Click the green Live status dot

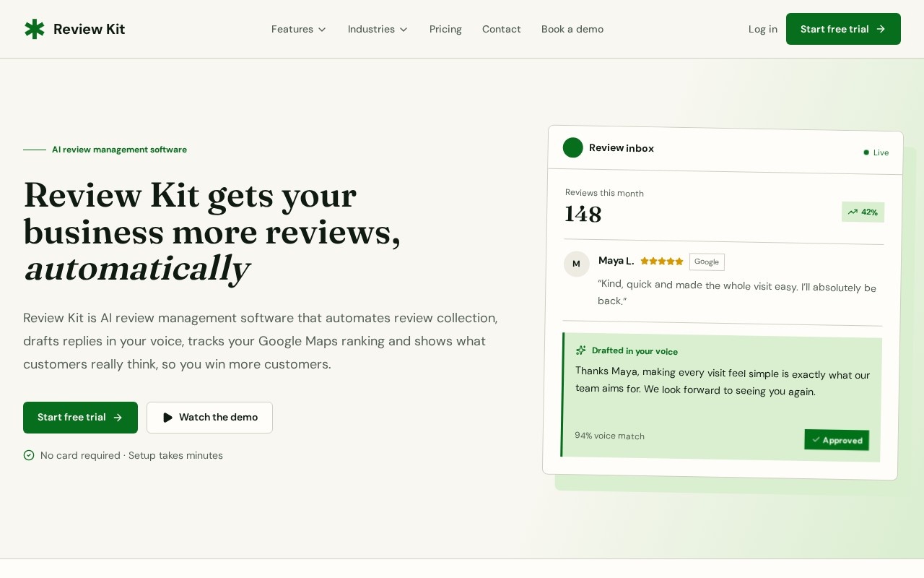(866, 152)
